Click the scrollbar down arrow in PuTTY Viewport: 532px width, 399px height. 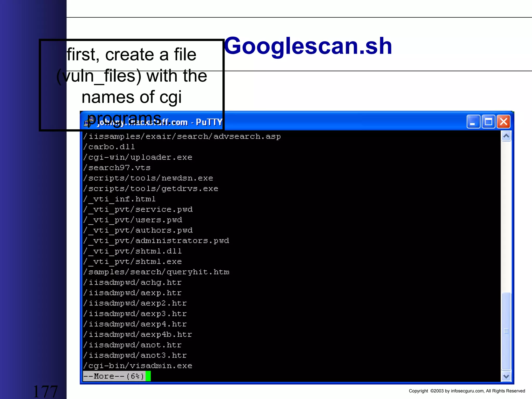(x=506, y=376)
